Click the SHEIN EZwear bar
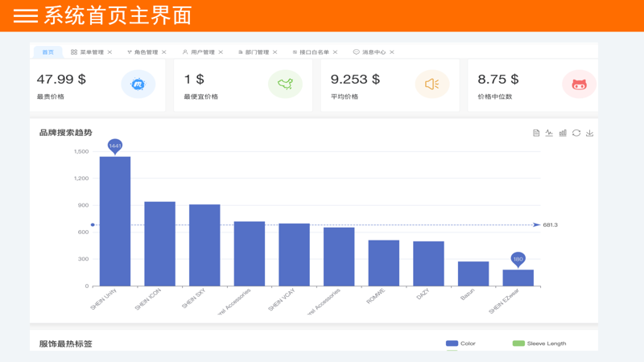The height and width of the screenshot is (362, 644). pos(518,278)
